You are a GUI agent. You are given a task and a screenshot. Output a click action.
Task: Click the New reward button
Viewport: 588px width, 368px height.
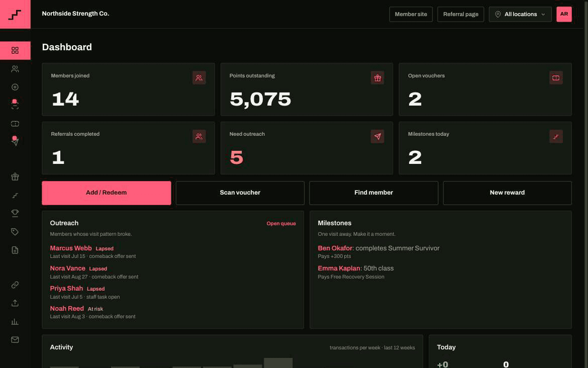pos(508,193)
